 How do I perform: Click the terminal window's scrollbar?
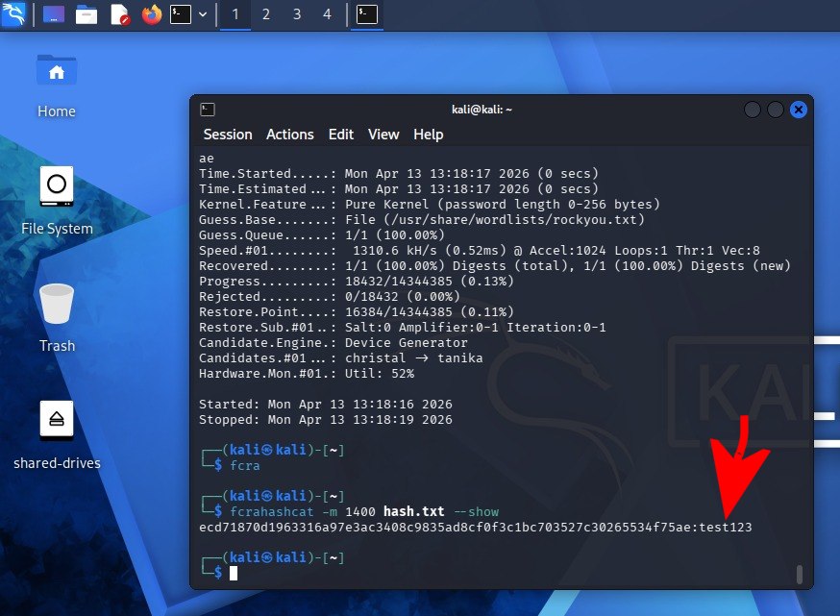click(799, 574)
